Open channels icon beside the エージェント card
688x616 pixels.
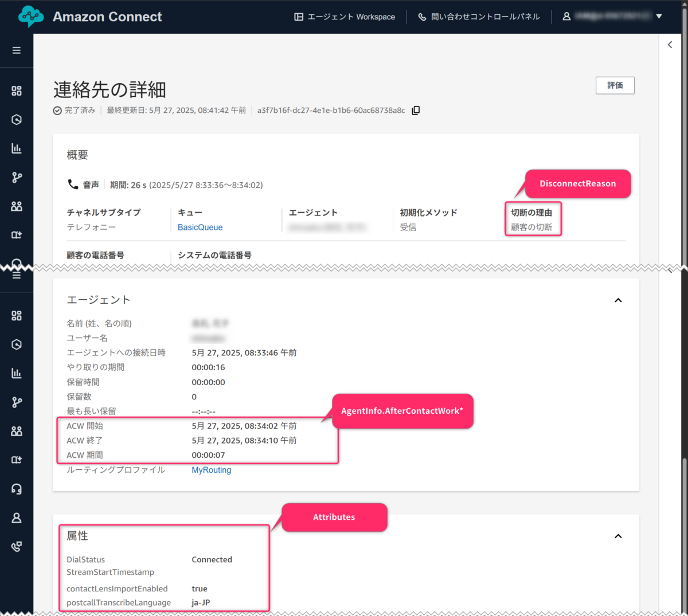click(17, 460)
